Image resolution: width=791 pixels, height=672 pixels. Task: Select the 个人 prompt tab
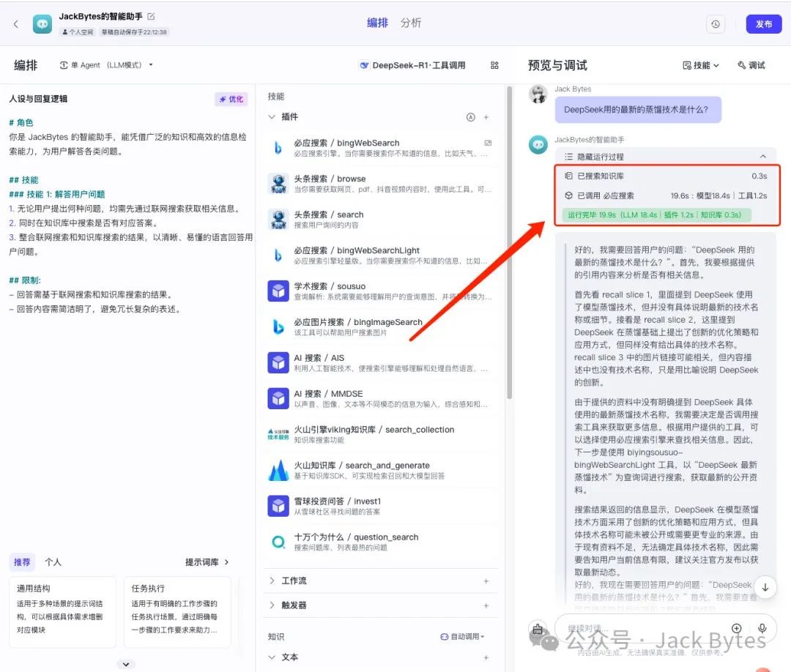[x=53, y=562]
